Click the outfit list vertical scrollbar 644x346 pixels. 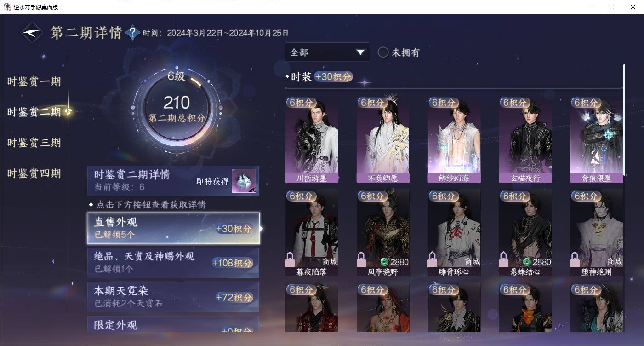(x=624, y=120)
